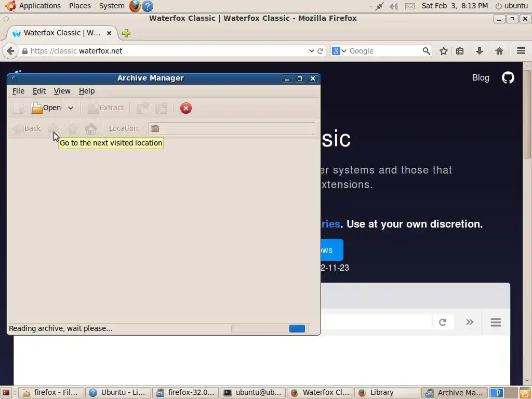532x399 pixels.
Task: Click reload icon in Waterfox page screenshot
Action: (443, 322)
